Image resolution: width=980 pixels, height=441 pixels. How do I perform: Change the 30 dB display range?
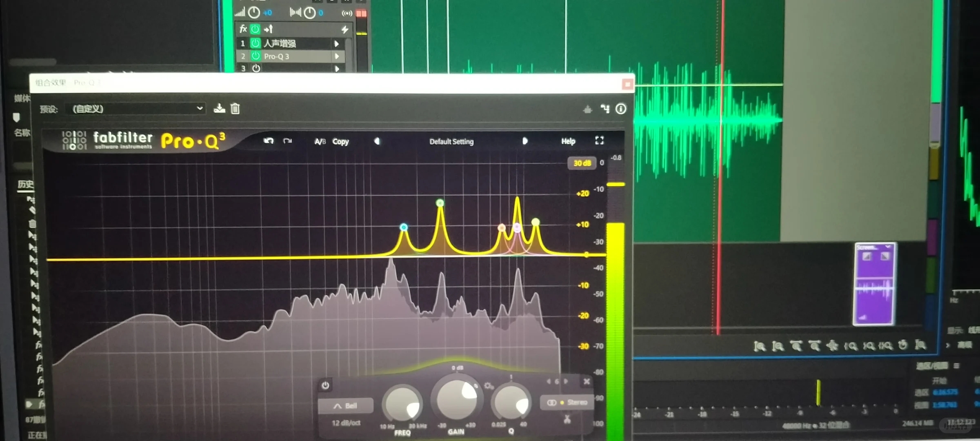click(x=582, y=163)
